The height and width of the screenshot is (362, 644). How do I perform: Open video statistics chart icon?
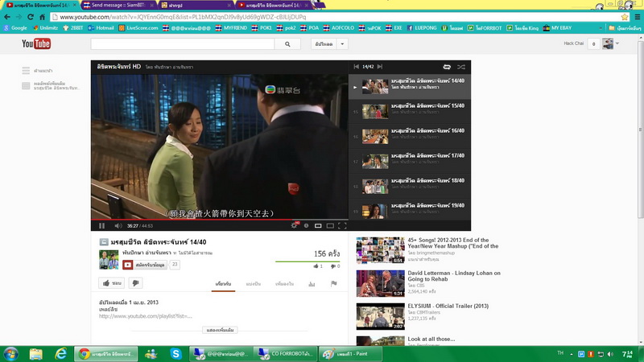click(x=312, y=284)
